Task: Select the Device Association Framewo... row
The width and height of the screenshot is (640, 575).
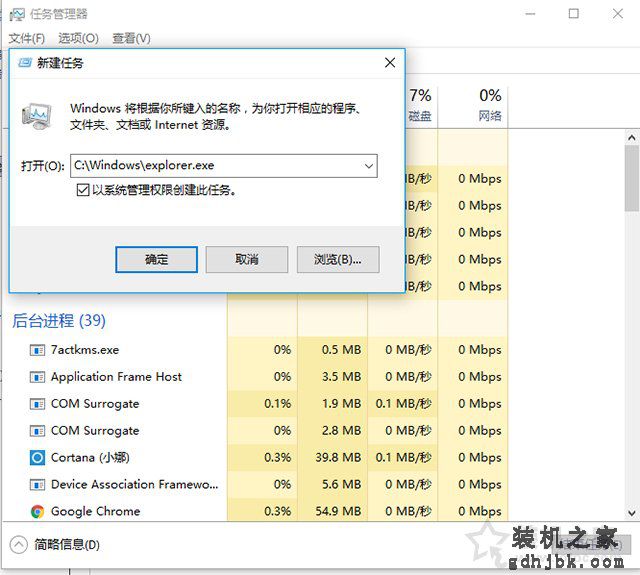Action: (255, 485)
